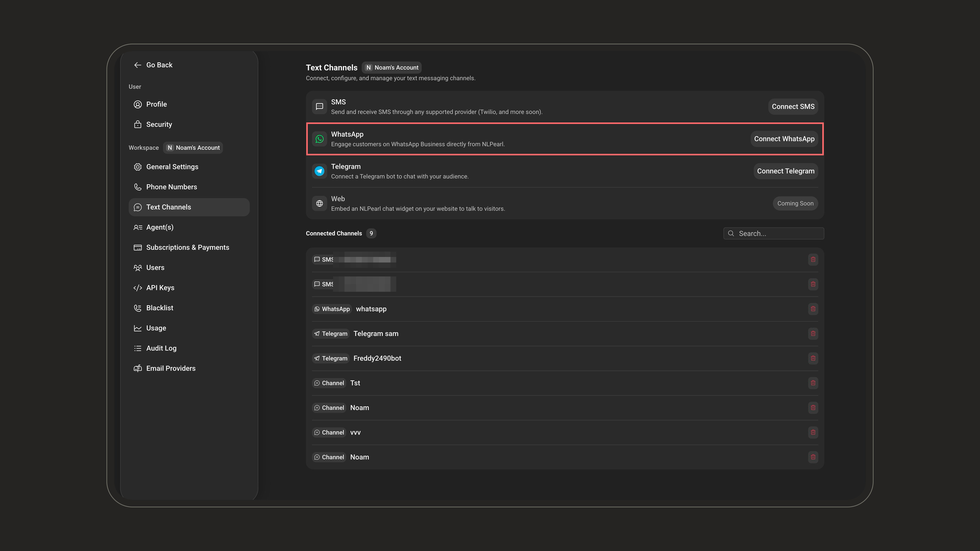This screenshot has height=551, width=980.
Task: Remove the Freddy2490bot Telegram channel
Action: [813, 358]
